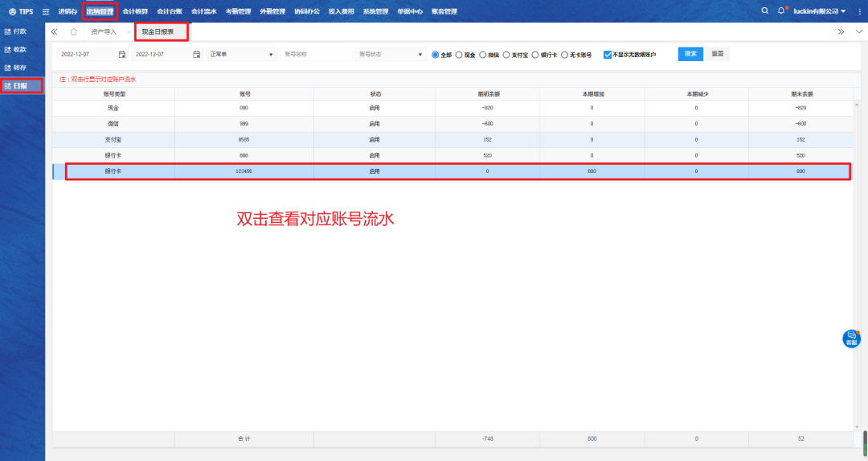Open the vertical three-dot more menu
Screen dimensions: 868x461
(859, 11)
